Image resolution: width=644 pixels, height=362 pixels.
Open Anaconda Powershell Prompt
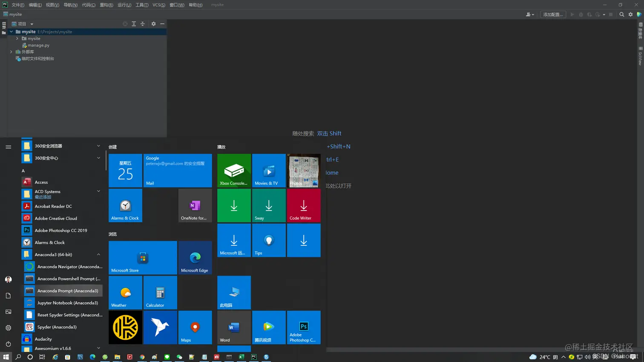[63, 279]
